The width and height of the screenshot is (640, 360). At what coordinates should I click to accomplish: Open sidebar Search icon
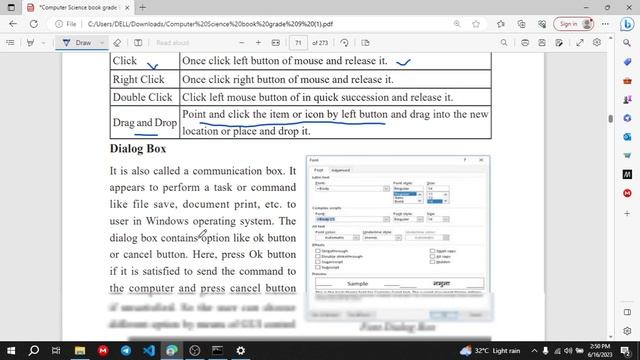[x=627, y=42]
